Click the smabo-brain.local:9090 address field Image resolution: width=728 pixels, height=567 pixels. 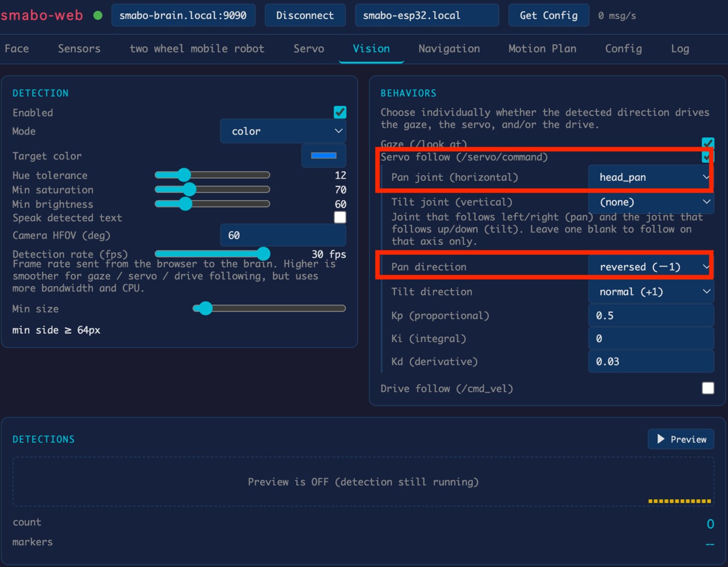point(183,15)
